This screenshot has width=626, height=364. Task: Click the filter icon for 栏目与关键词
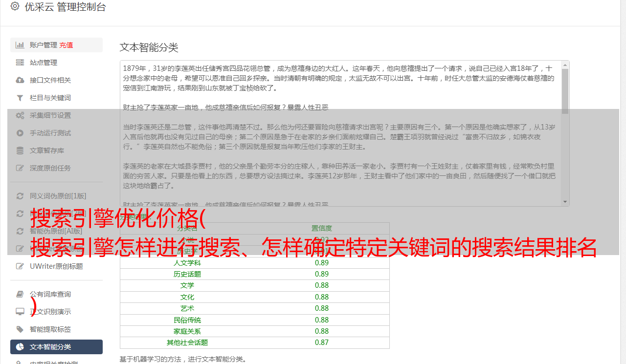[x=20, y=98]
